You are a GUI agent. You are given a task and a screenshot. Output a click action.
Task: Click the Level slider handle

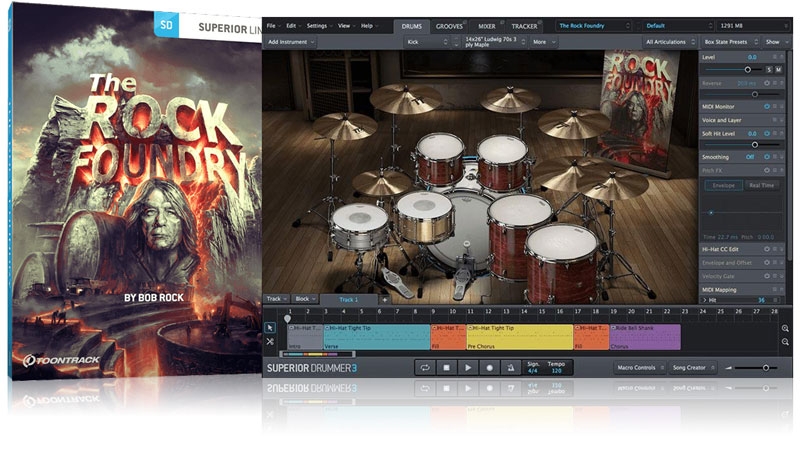[747, 69]
